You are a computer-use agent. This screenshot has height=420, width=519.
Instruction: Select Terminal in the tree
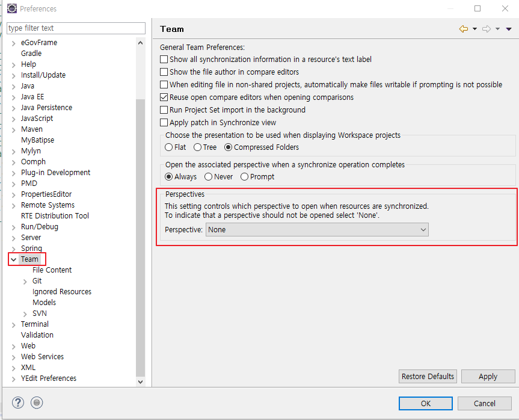35,324
